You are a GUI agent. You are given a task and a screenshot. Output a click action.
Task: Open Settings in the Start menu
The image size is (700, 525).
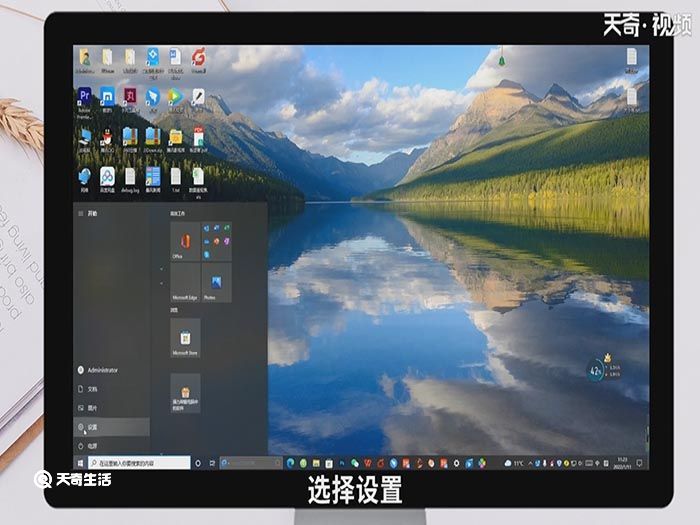pyautogui.click(x=92, y=427)
